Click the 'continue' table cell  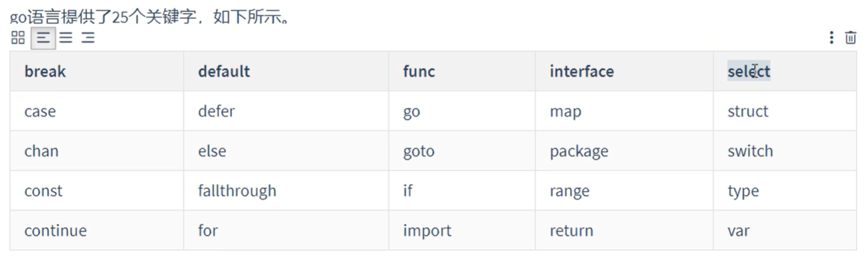pos(97,230)
